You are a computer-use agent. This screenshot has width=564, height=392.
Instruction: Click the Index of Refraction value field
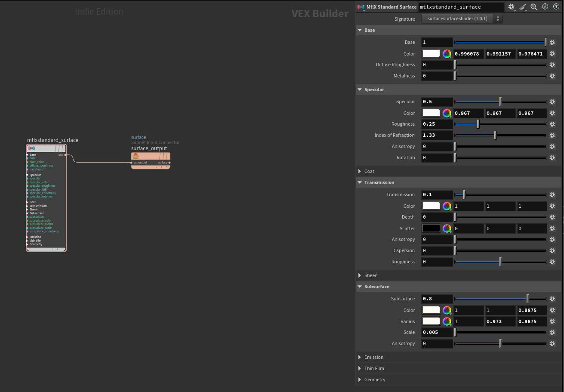[437, 135]
